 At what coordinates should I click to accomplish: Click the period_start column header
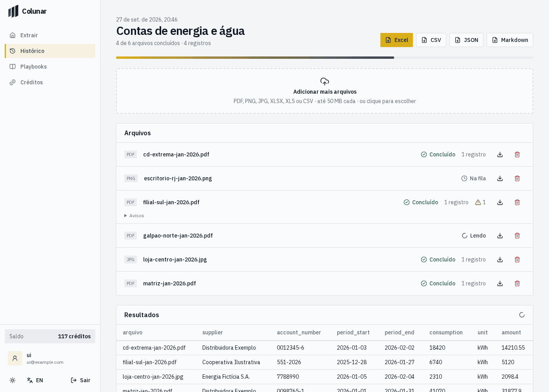353,332
